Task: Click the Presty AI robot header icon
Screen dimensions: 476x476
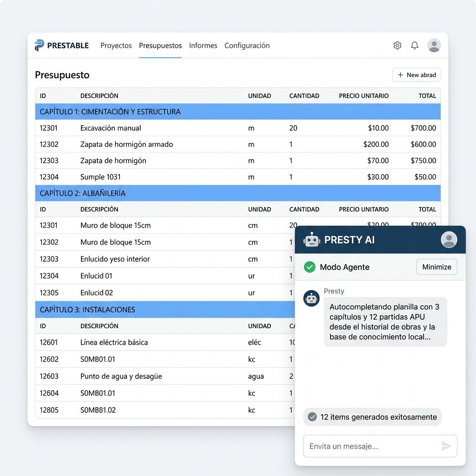Action: click(x=312, y=240)
